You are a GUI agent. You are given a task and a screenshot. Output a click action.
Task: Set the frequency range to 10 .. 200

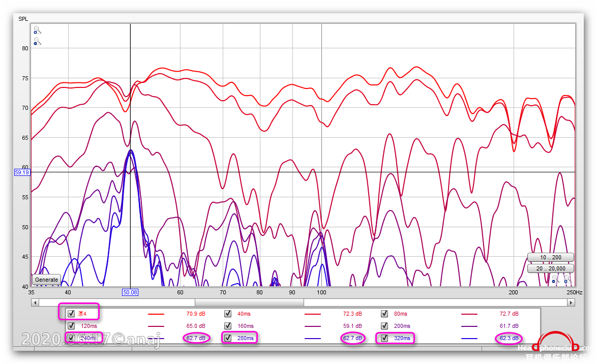point(551,257)
